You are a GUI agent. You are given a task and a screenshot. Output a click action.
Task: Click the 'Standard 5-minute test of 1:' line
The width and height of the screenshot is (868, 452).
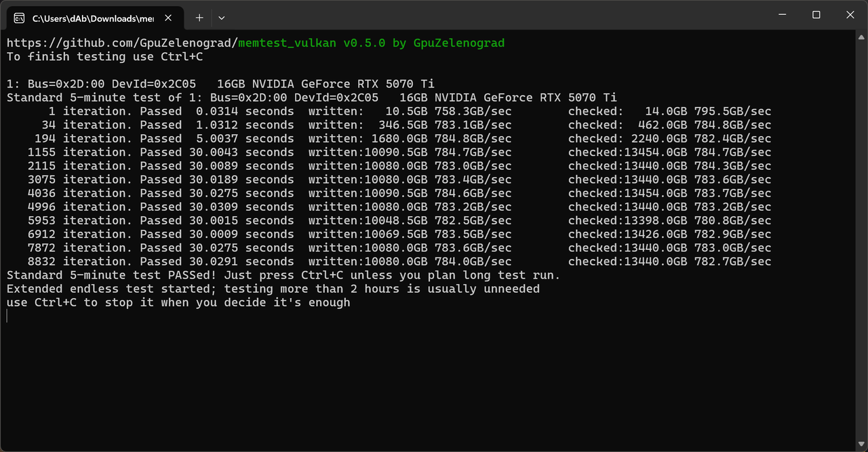312,98
